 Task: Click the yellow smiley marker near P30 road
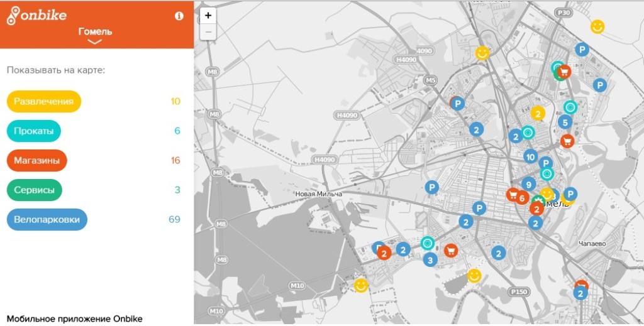(x=597, y=26)
